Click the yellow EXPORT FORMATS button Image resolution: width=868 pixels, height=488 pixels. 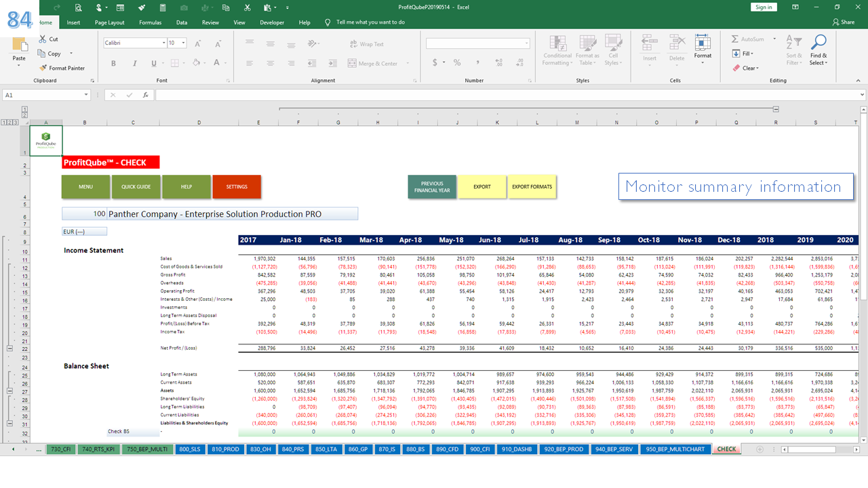(x=532, y=187)
